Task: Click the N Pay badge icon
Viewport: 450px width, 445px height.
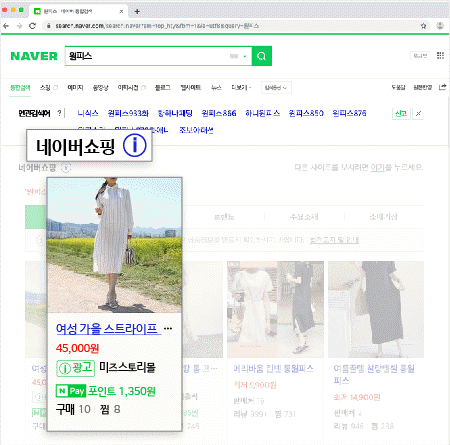Action: tap(71, 391)
